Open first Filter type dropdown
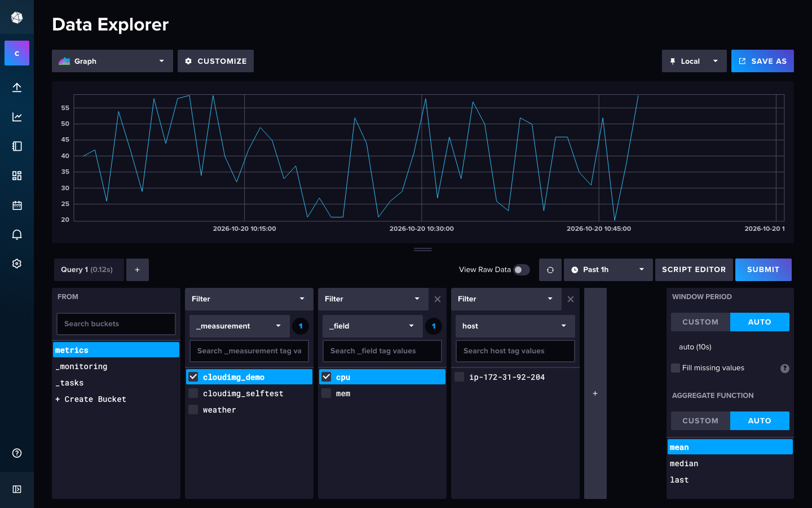Image resolution: width=812 pixels, height=508 pixels. (249, 299)
